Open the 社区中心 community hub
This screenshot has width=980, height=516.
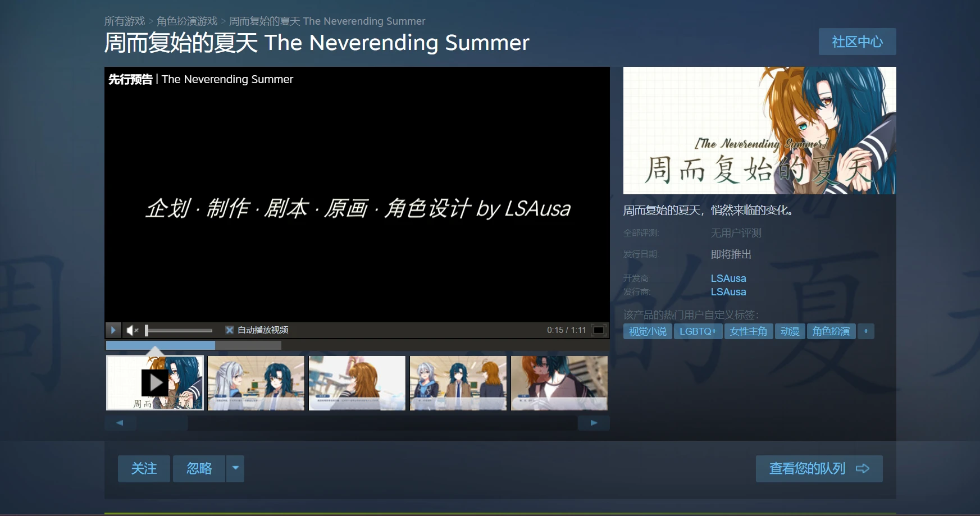[857, 42]
